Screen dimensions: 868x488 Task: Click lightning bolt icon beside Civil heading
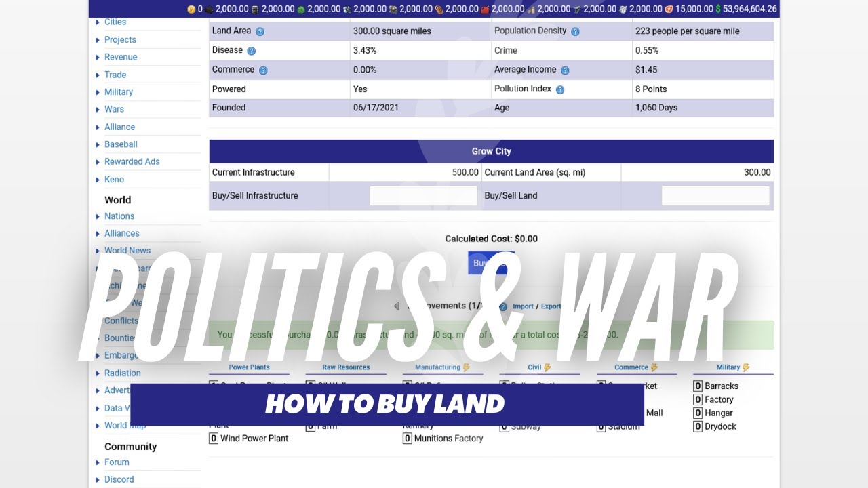point(548,367)
